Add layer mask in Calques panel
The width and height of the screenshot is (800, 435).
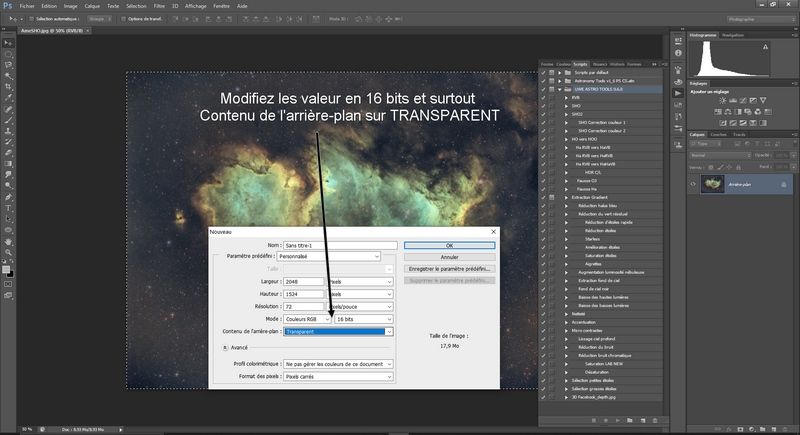(x=740, y=429)
